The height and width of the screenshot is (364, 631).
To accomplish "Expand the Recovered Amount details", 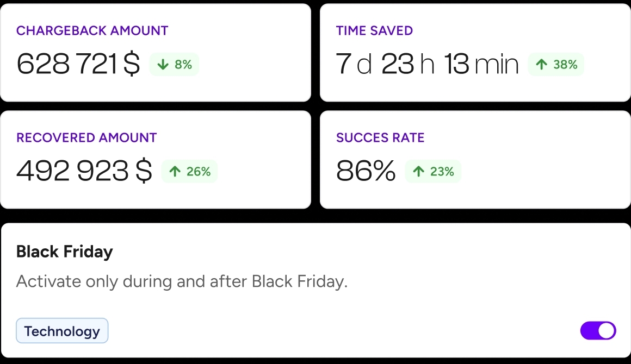I will (x=156, y=159).
